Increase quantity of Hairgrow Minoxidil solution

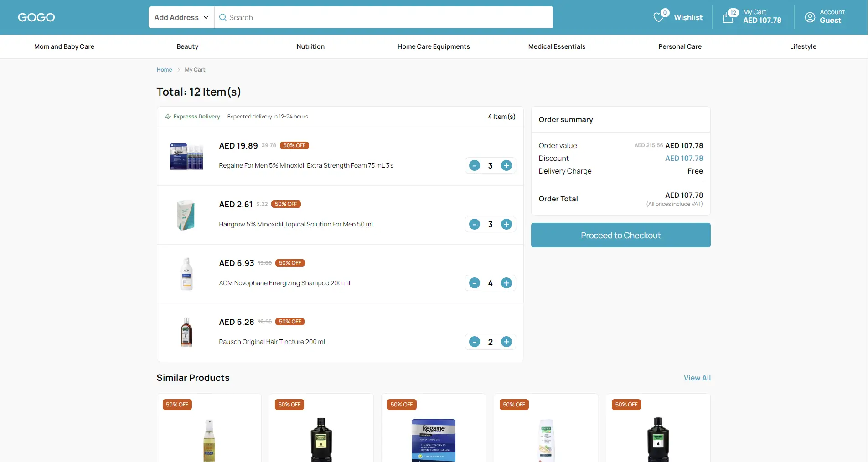pyautogui.click(x=506, y=224)
